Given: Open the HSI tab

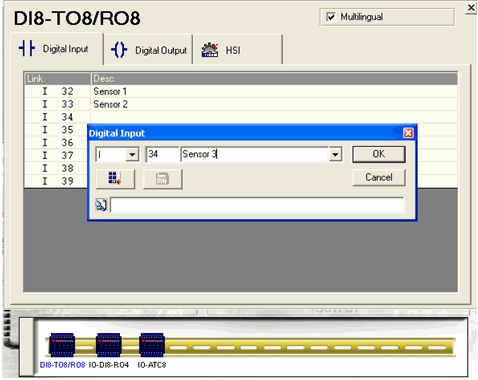Looking at the screenshot, I should [x=238, y=50].
